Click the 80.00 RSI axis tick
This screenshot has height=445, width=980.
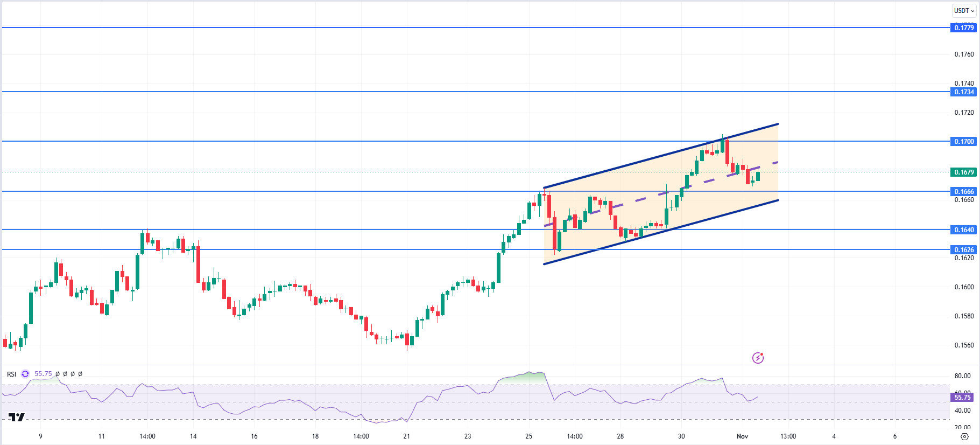pyautogui.click(x=963, y=376)
